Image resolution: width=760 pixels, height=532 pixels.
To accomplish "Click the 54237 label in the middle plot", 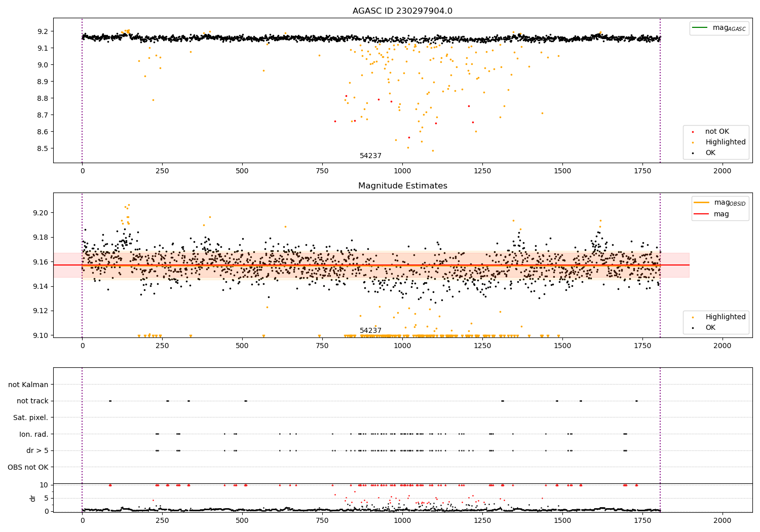I will coord(370,331).
